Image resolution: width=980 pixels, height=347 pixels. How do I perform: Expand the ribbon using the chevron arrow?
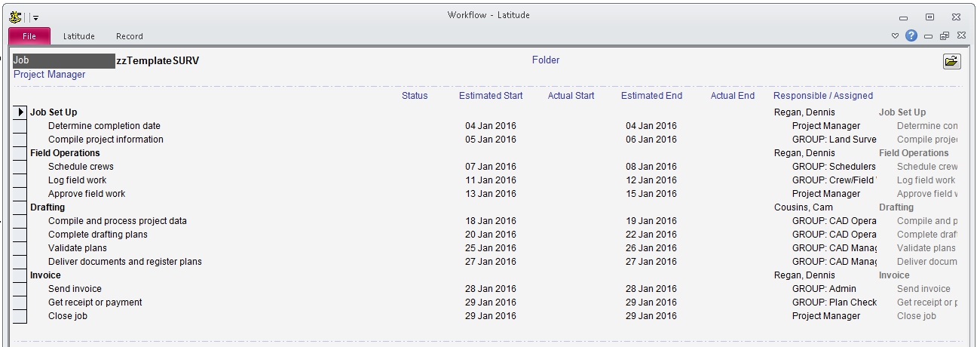click(x=896, y=36)
